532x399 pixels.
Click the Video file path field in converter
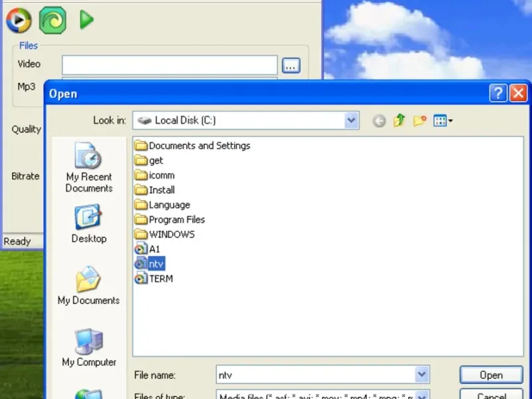click(x=170, y=65)
